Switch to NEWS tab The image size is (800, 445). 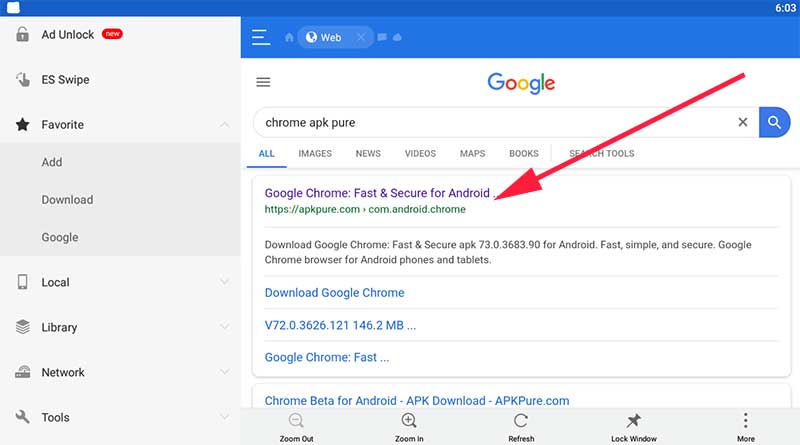368,154
